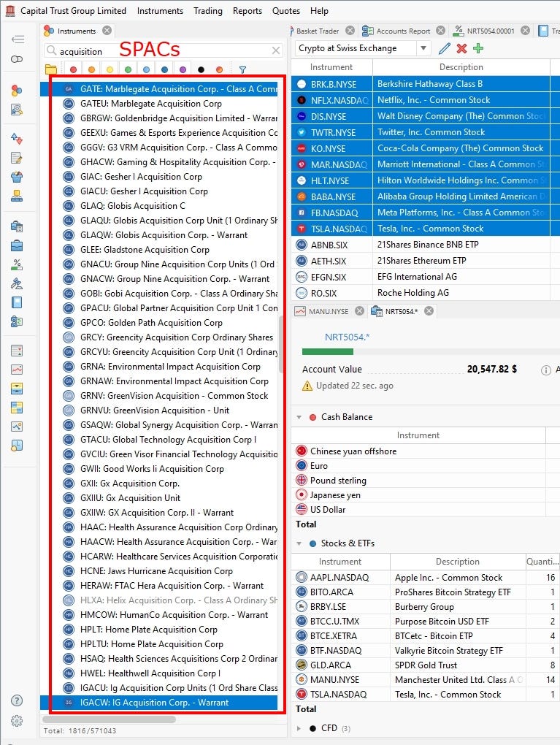Open the order edit pencil-note sidebar icon
This screenshot has height=745, width=560.
click(17, 158)
